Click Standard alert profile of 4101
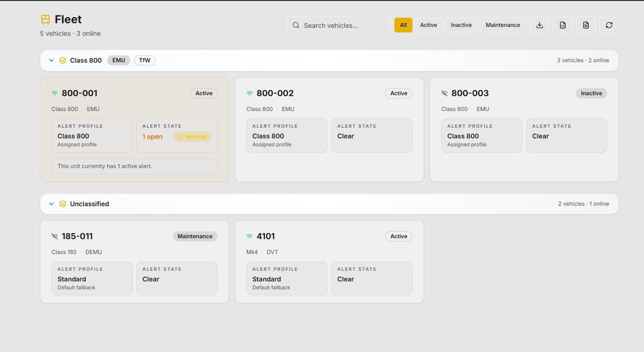 point(287,279)
